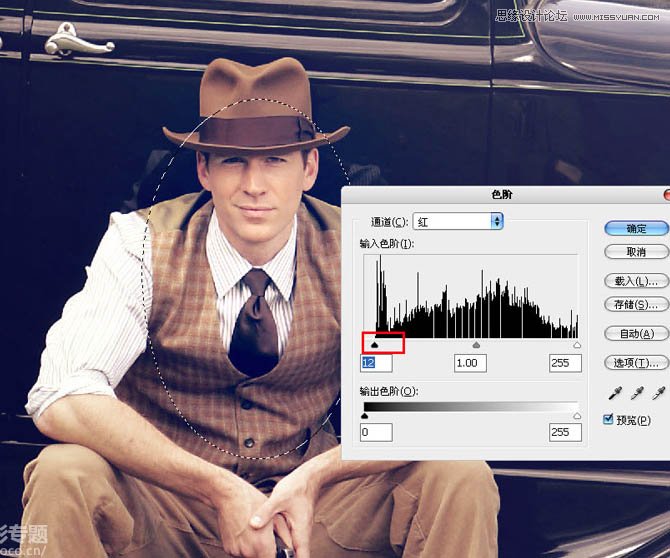Open the 选项(T)... options dialog
Viewport: 670px width, 558px height.
(x=637, y=362)
